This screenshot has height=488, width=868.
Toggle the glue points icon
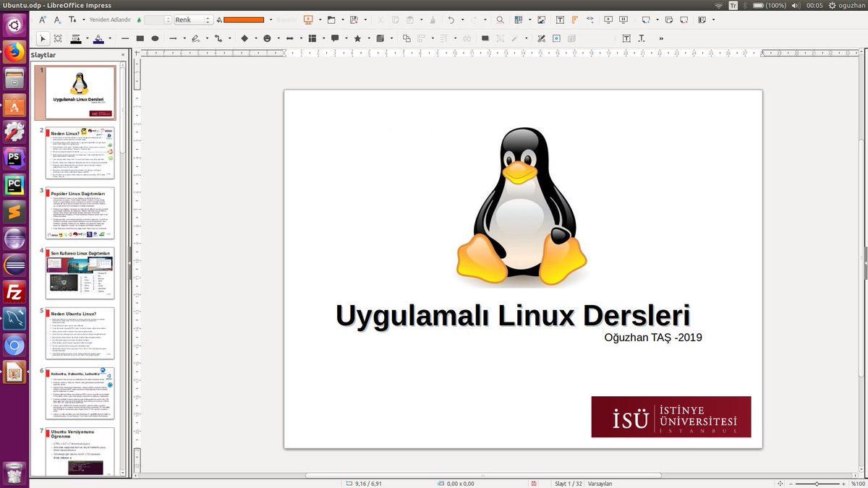click(x=556, y=38)
